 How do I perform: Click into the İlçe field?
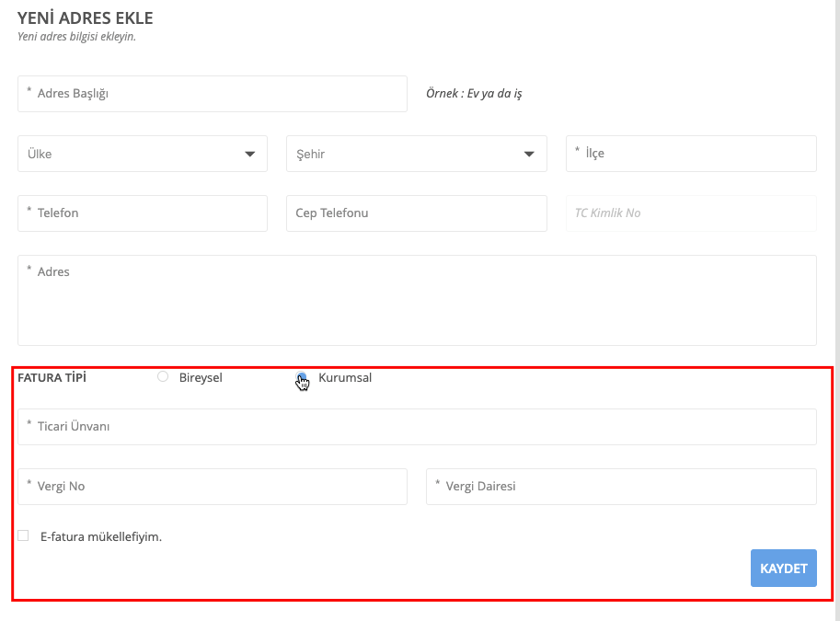click(691, 154)
